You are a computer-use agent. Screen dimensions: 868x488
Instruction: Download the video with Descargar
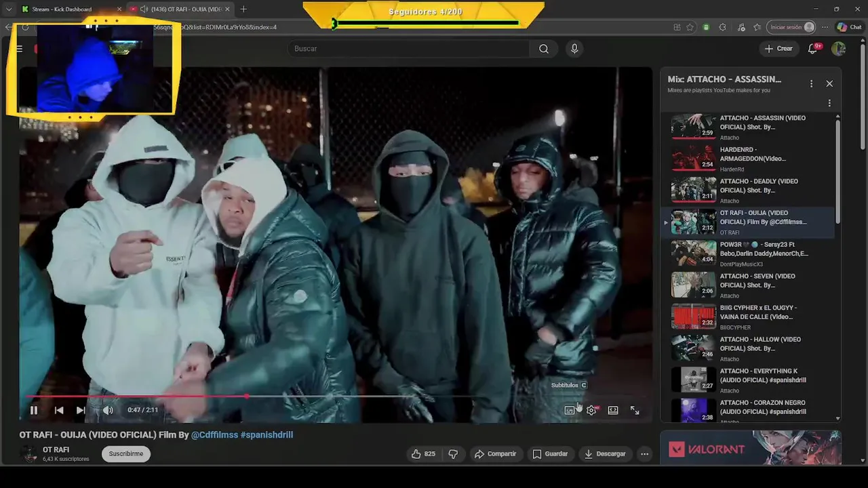605,454
